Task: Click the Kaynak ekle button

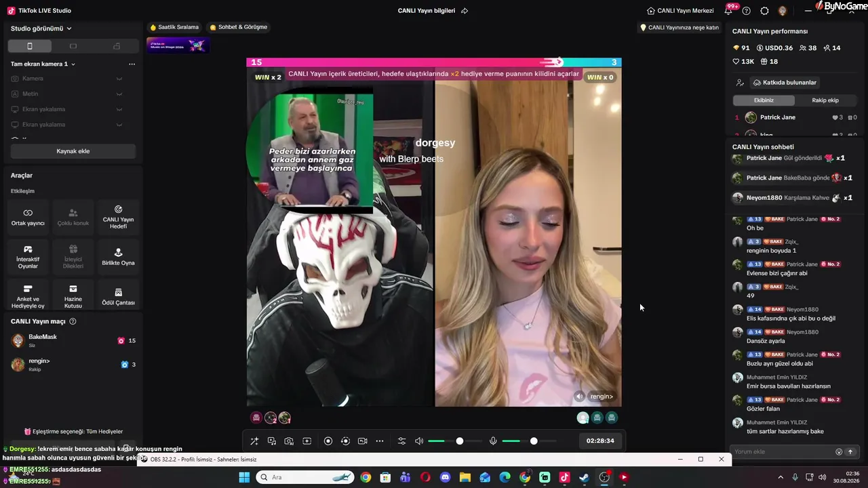Action: pyautogui.click(x=73, y=151)
